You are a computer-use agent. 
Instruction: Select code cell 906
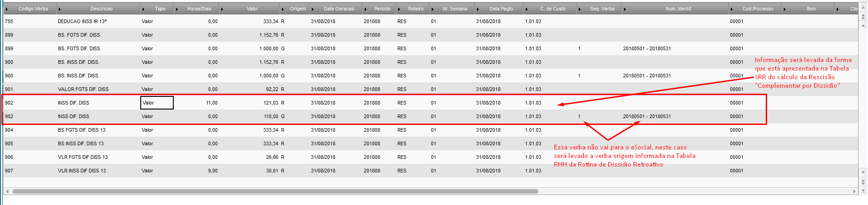tap(9, 157)
